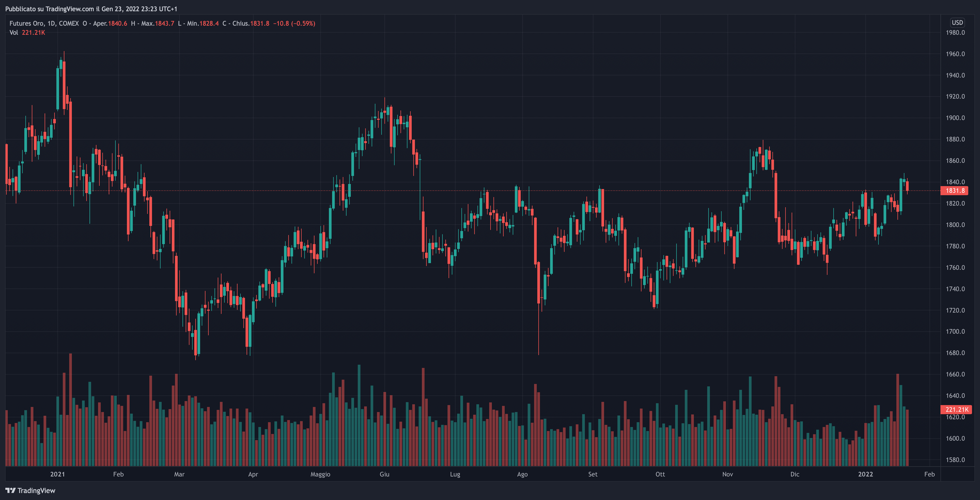Click the Giu label on time axis
This screenshot has height=500, width=980.
pyautogui.click(x=384, y=474)
